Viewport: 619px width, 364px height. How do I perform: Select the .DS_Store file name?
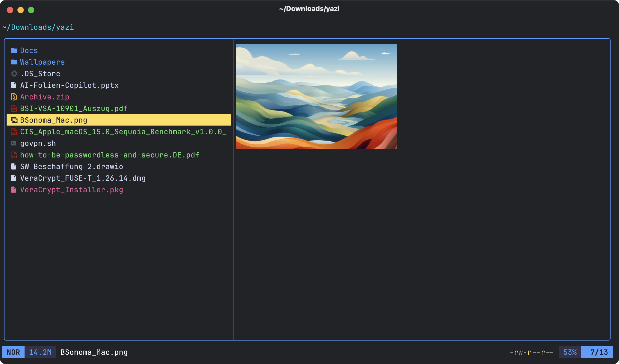click(40, 74)
